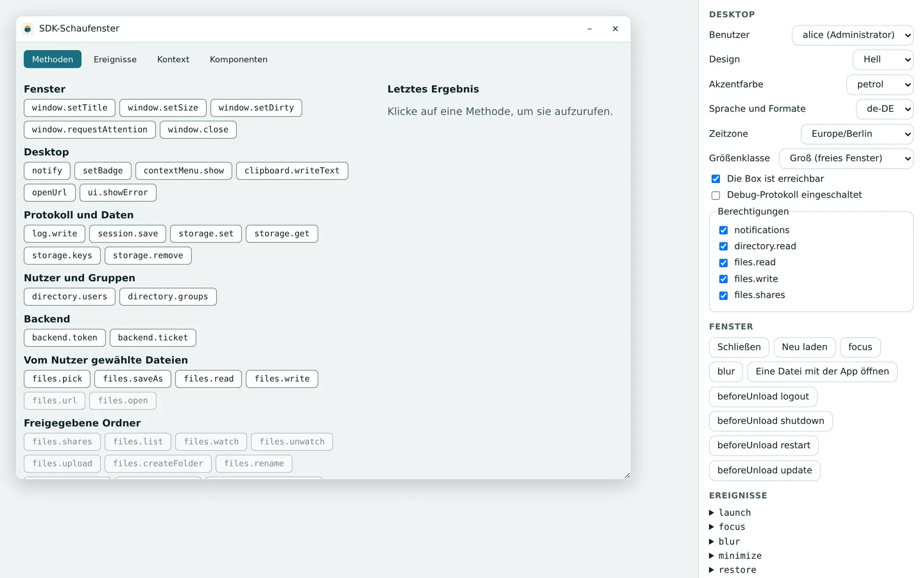Invoke clipboard.writeText method
924x578 pixels.
tap(292, 171)
